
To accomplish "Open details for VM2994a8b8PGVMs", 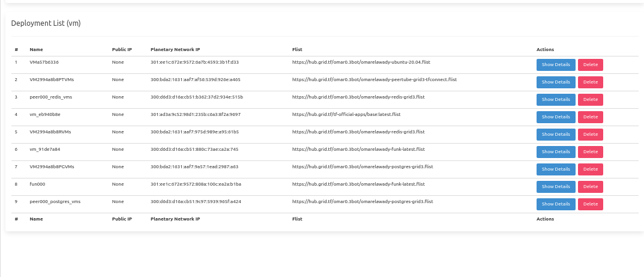I will [556, 169].
